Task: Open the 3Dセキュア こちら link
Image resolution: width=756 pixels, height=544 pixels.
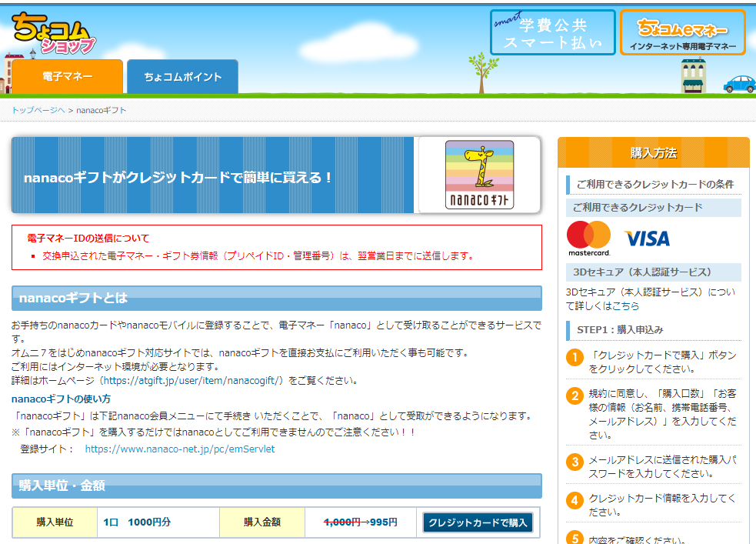Action: (x=625, y=305)
